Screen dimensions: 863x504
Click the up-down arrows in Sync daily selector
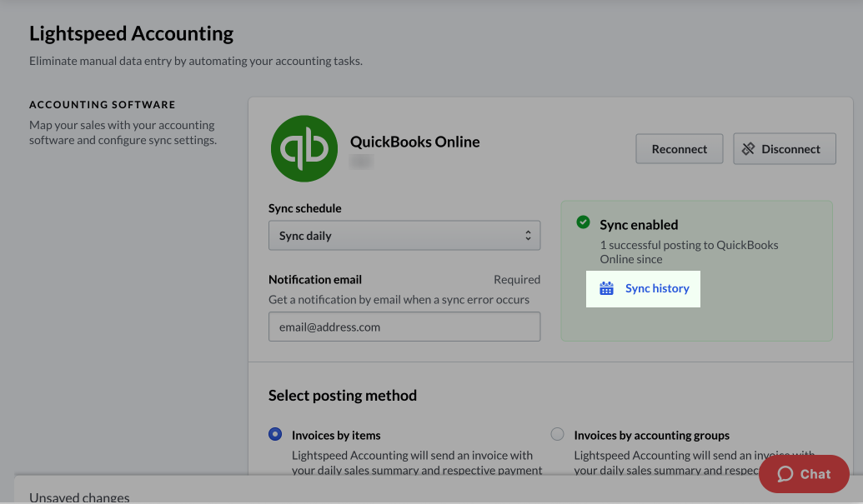tap(528, 236)
